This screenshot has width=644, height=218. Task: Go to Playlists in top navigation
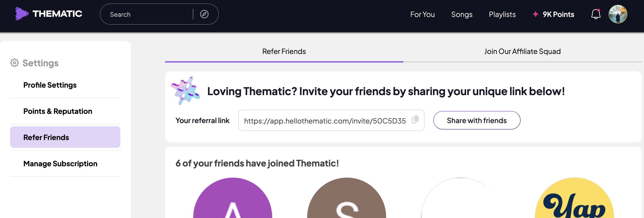[502, 15]
